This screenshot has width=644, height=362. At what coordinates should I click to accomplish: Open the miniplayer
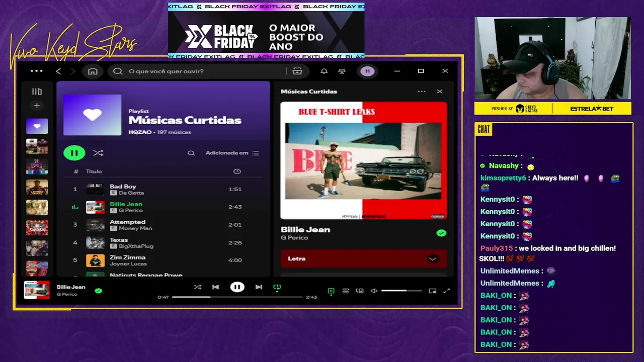[432, 291]
